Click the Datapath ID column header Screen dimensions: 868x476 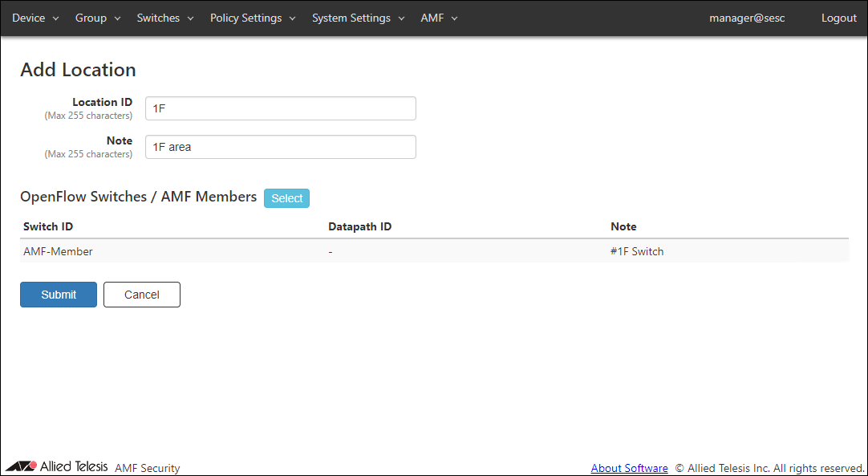coord(359,226)
